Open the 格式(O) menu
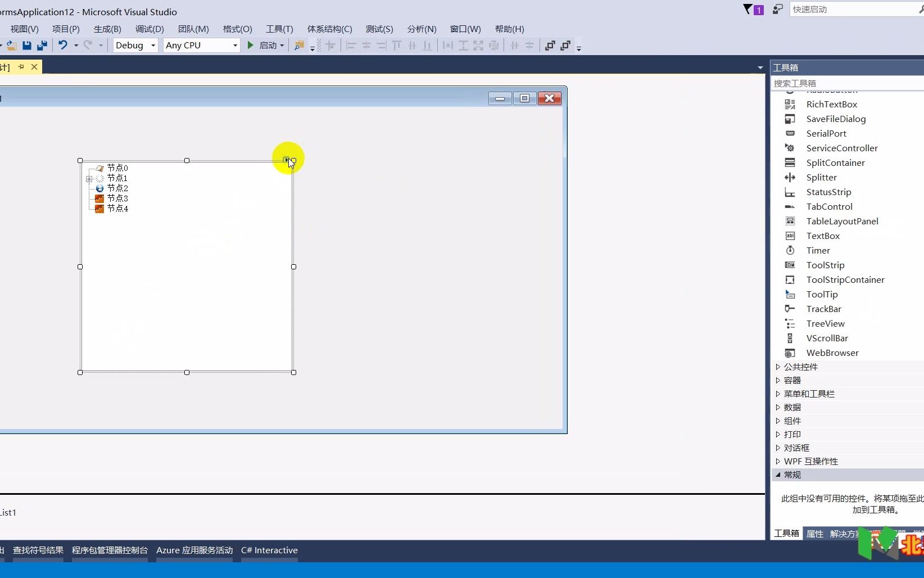 coord(237,29)
